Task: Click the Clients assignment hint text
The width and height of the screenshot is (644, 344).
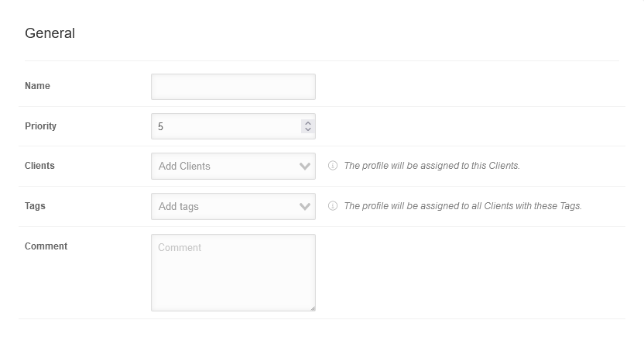Action: 432,166
